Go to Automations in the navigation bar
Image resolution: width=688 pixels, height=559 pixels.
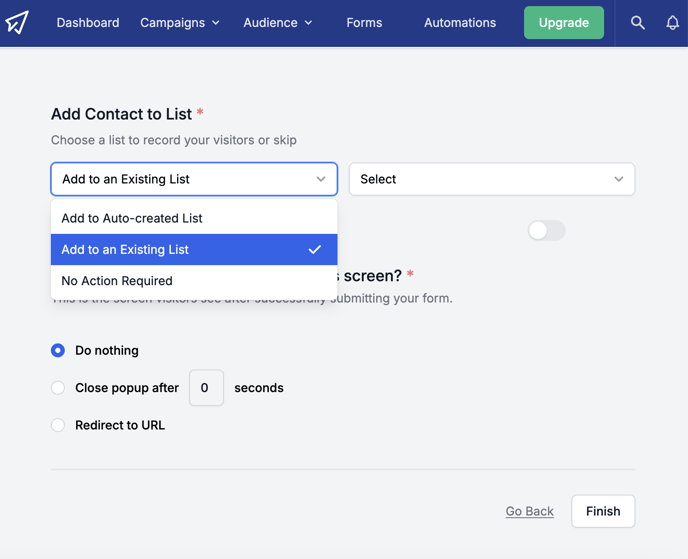point(460,22)
